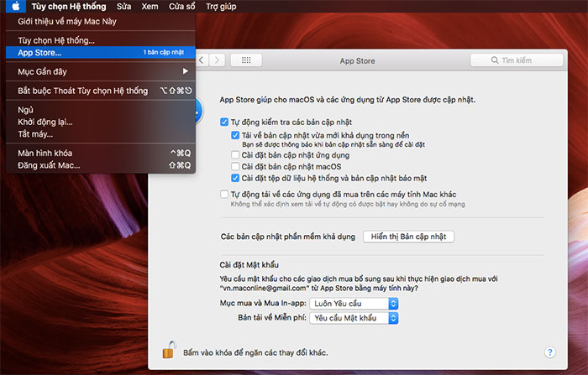Image resolution: width=588 pixels, height=375 pixels.
Task: Enable auto-download of purchased apps from other Macs
Action: tap(224, 194)
